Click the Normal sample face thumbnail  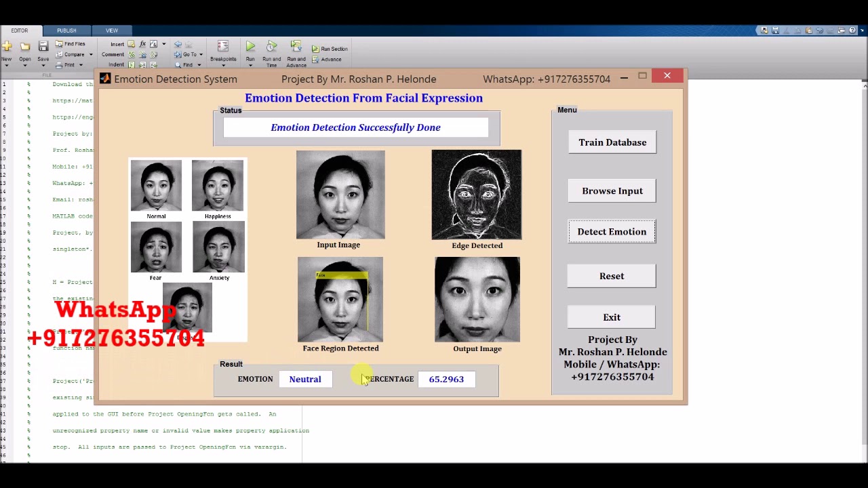coord(156,186)
